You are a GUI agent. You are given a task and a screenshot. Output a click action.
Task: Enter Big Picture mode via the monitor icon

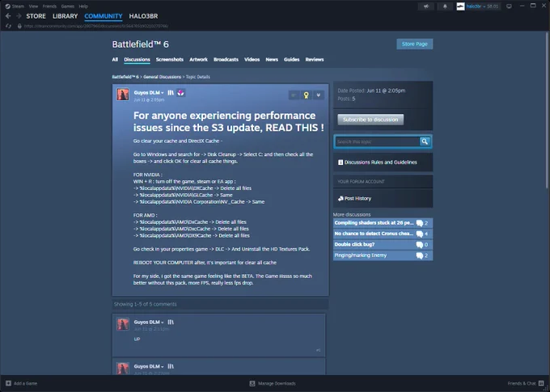[509, 6]
